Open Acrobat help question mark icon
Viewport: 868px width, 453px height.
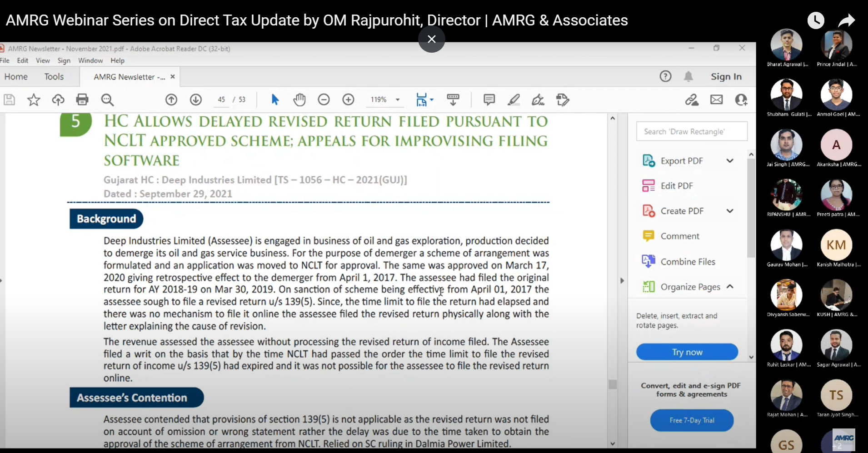tap(665, 76)
